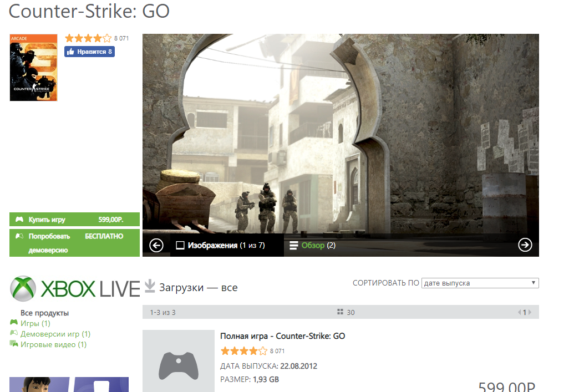Click the Counter-Strike: GO page title

point(89,11)
